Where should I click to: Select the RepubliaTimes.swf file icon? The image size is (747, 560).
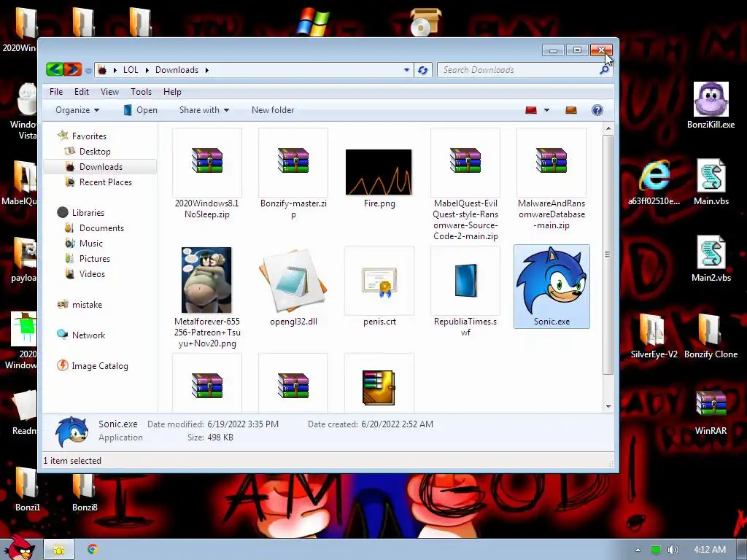[465, 281]
